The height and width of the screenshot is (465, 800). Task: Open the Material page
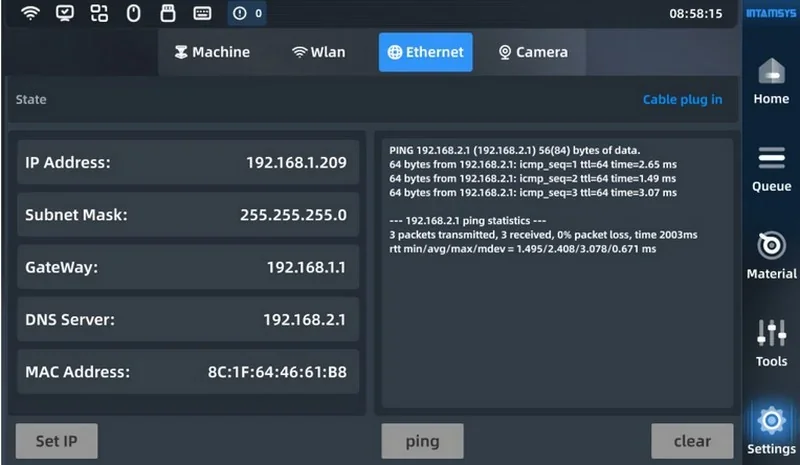tap(771, 256)
